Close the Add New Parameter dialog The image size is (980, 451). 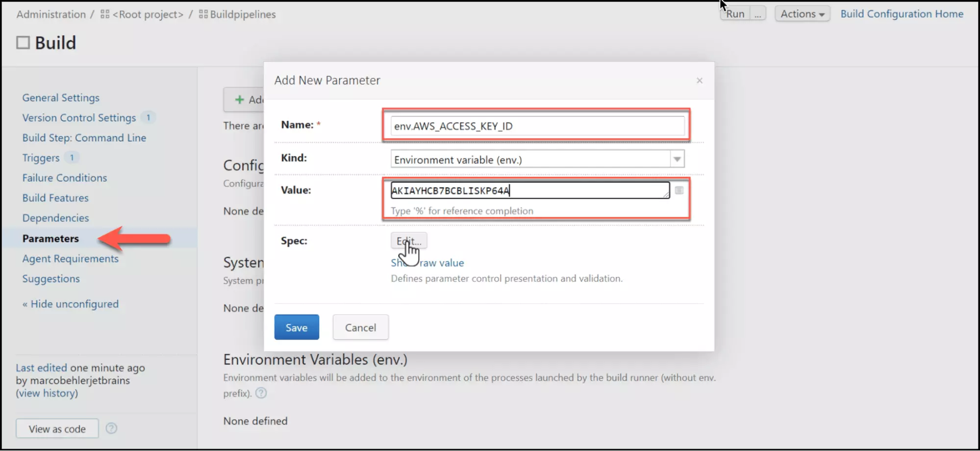click(700, 80)
